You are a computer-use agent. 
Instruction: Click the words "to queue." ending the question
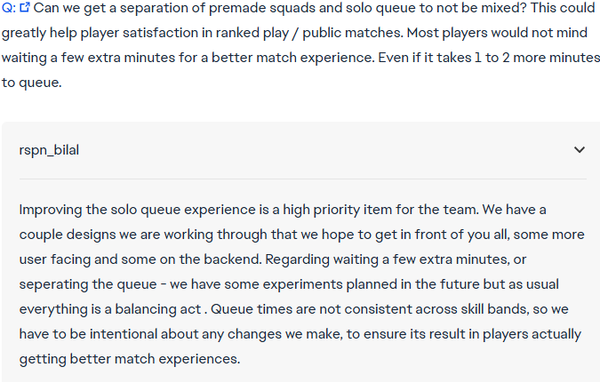point(31,83)
